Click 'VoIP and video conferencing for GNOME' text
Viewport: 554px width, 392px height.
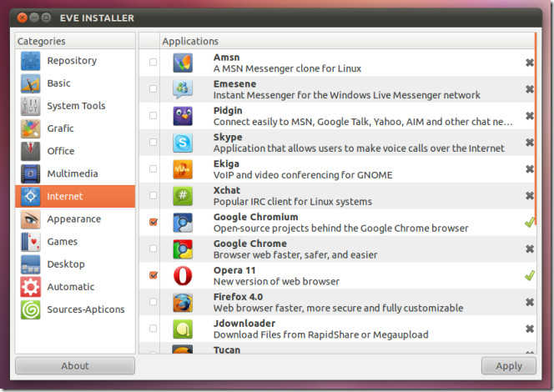(x=303, y=175)
